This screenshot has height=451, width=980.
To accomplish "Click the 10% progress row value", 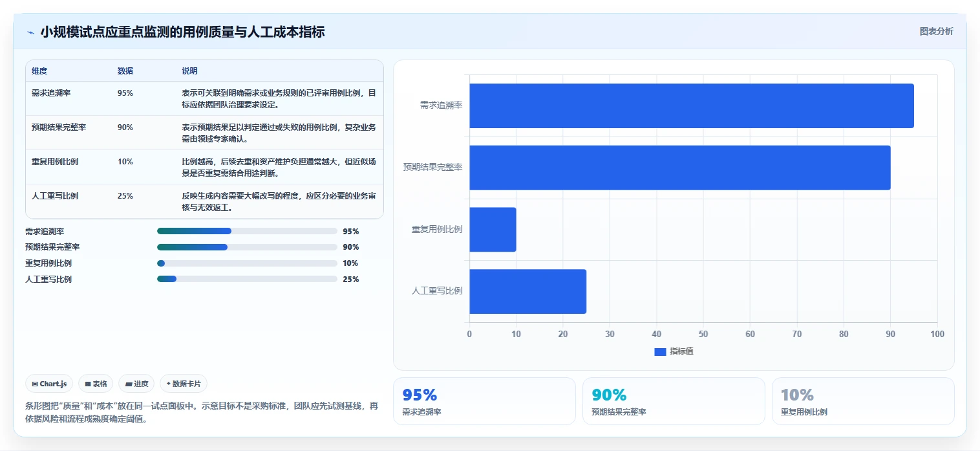I will [351, 263].
